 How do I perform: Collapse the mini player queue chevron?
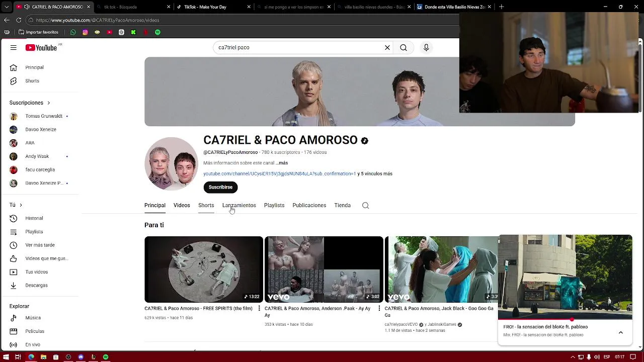[x=621, y=332]
